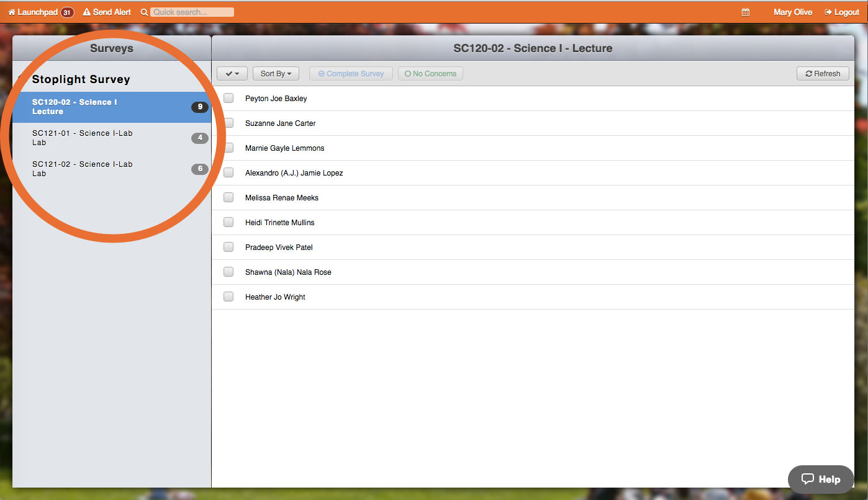Click the magnifying glass search icon
The image size is (868, 500).
coord(145,12)
